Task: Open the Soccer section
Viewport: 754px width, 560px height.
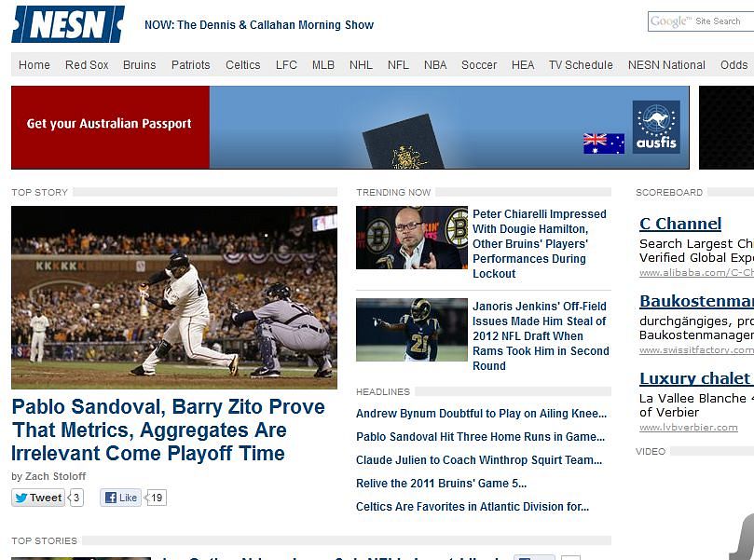Action: coord(479,65)
